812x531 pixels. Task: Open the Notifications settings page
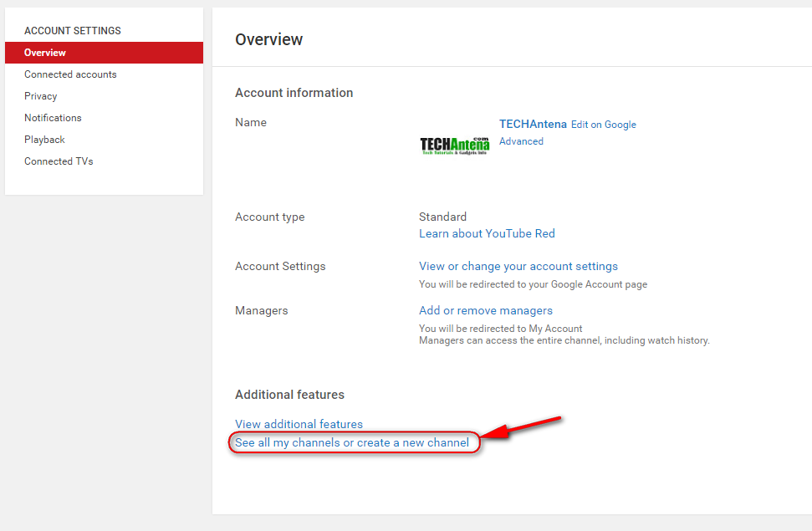[x=53, y=118]
